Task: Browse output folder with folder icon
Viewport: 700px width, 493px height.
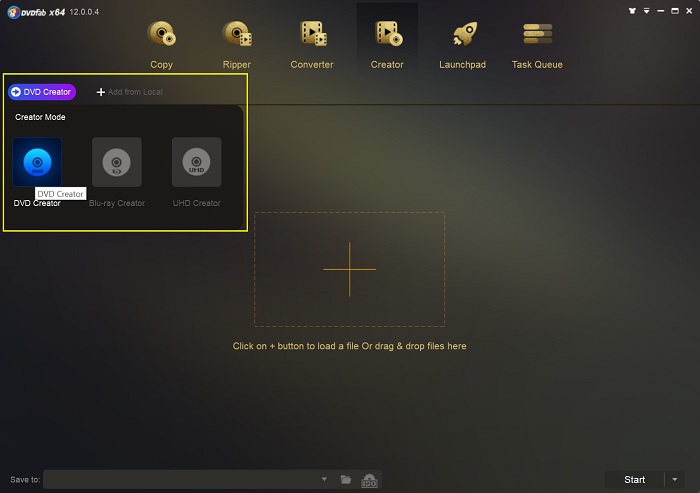Action: click(346, 480)
